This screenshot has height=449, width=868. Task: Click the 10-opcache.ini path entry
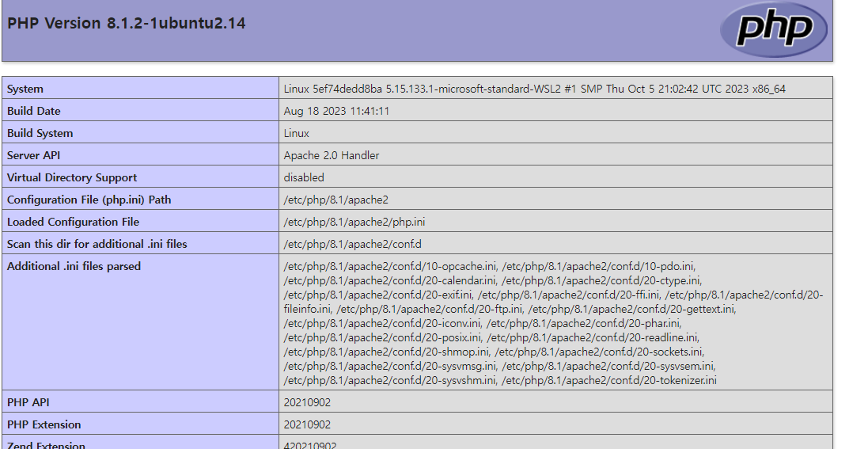[390, 266]
